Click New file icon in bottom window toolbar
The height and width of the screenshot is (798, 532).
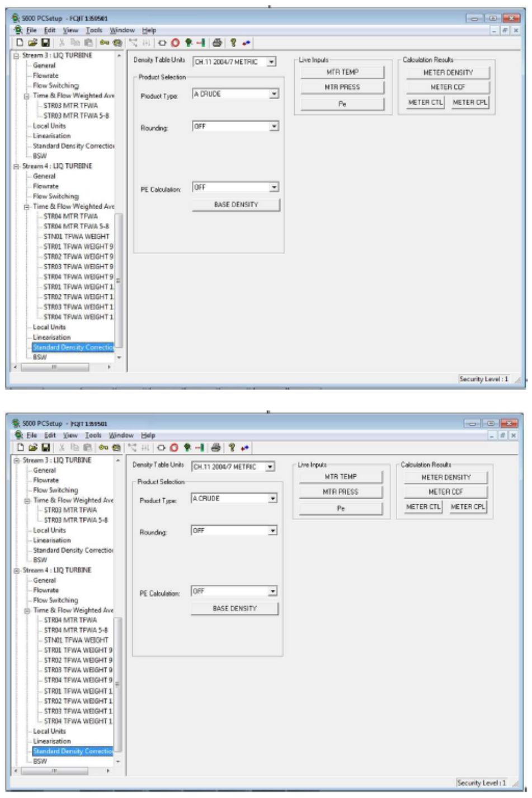(x=20, y=447)
